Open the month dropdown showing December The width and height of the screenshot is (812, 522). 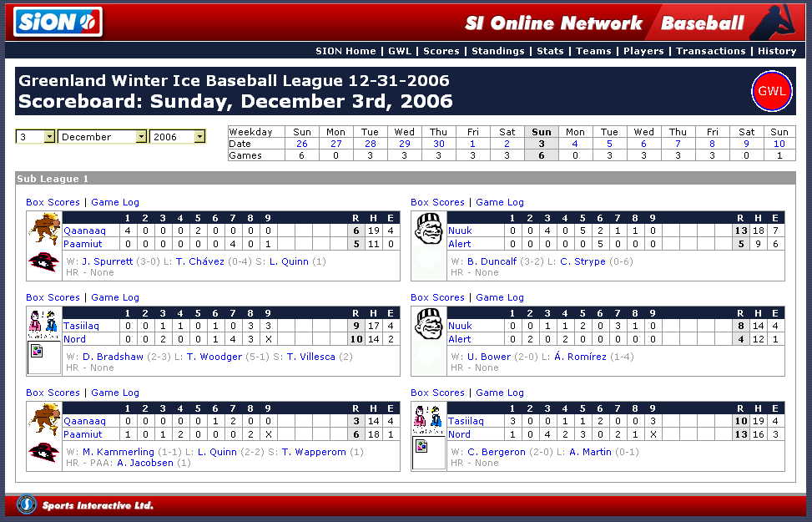coord(102,137)
